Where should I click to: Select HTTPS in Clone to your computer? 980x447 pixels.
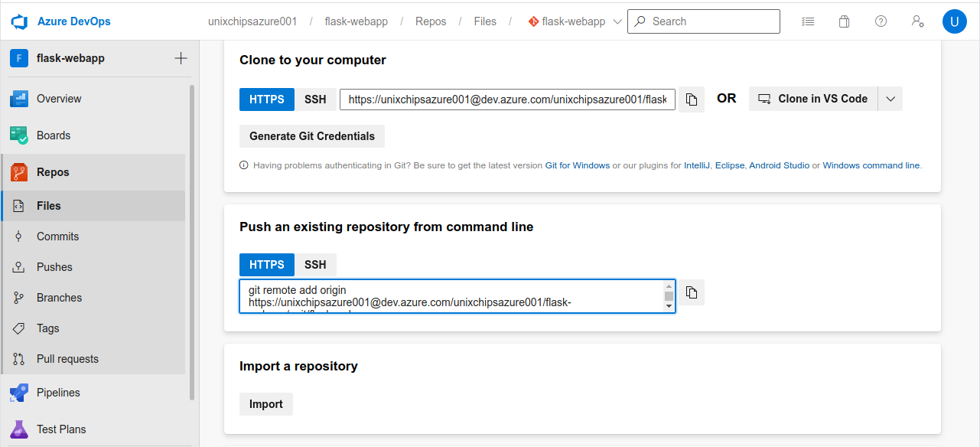point(267,99)
